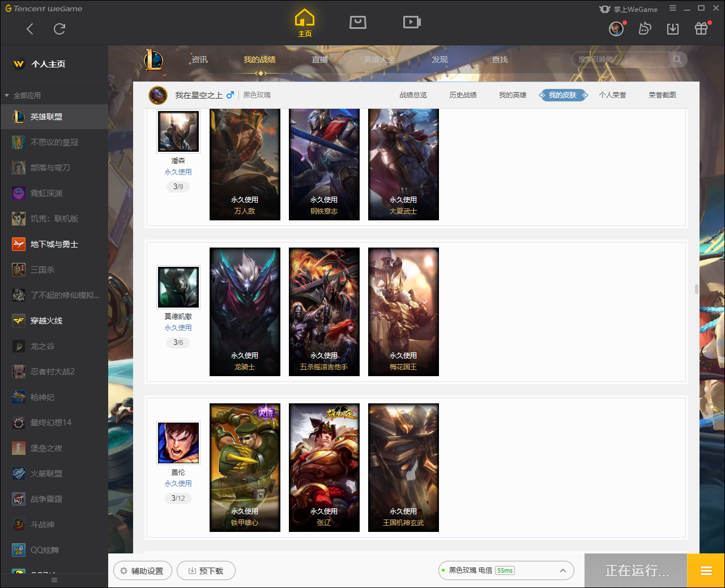Image resolution: width=725 pixels, height=588 pixels.
Task: Open 我的英雄 sub-tab
Action: (x=513, y=95)
